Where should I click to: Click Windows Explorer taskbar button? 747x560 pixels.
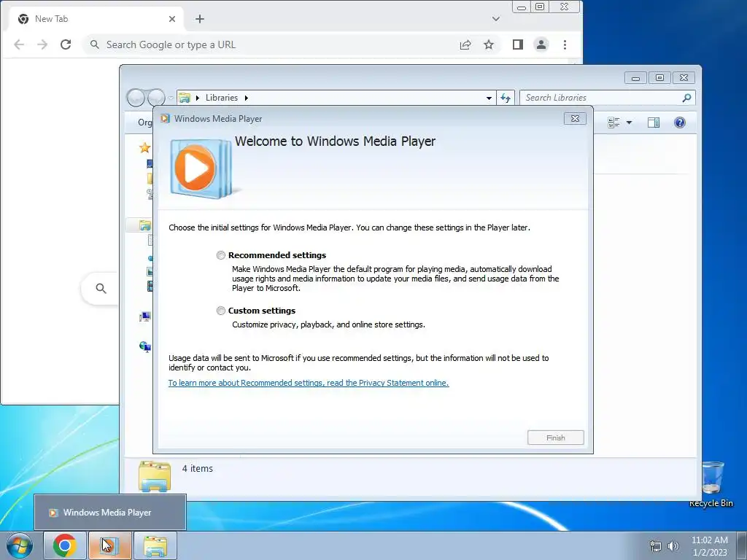pyautogui.click(x=155, y=545)
